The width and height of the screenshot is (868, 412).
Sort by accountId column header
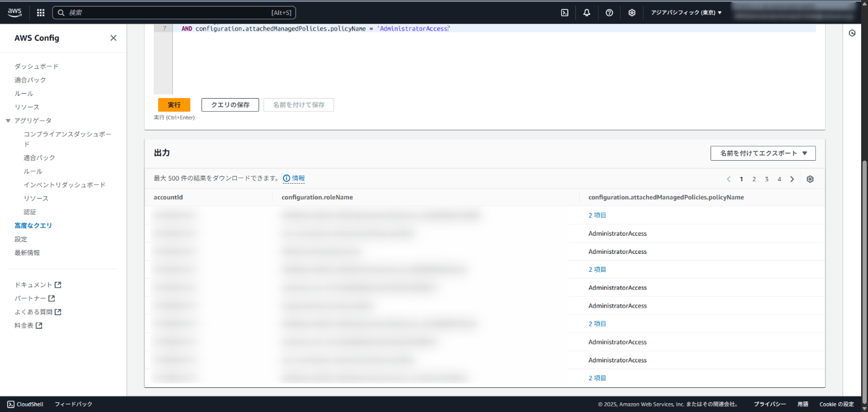[168, 197]
